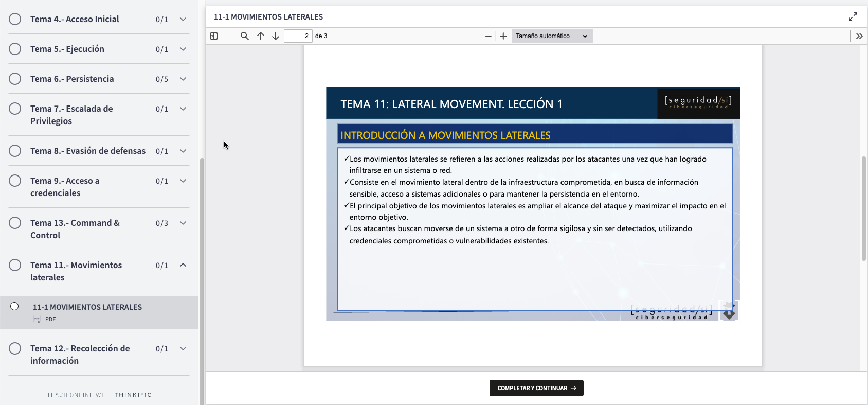Toggle the Tema 8 Evasión de defensas circle

point(15,151)
